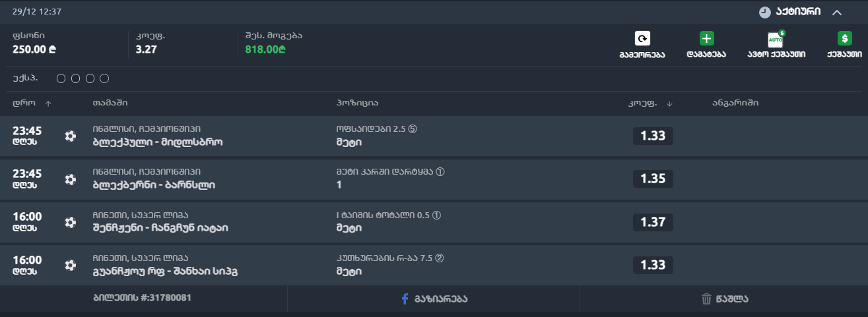
Task: Click the soccer ball icon for ბლექპული - მიდლსბრო
Action: point(71,136)
